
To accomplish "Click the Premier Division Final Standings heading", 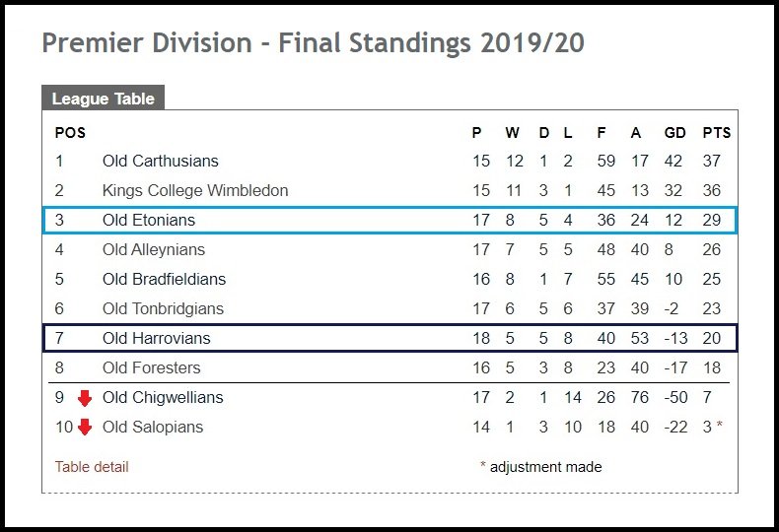I will [313, 43].
